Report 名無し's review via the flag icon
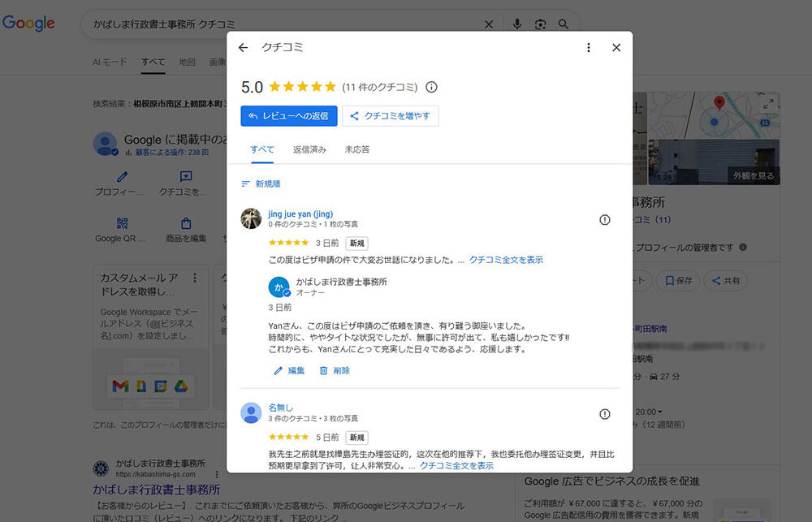The width and height of the screenshot is (812, 522). [604, 414]
